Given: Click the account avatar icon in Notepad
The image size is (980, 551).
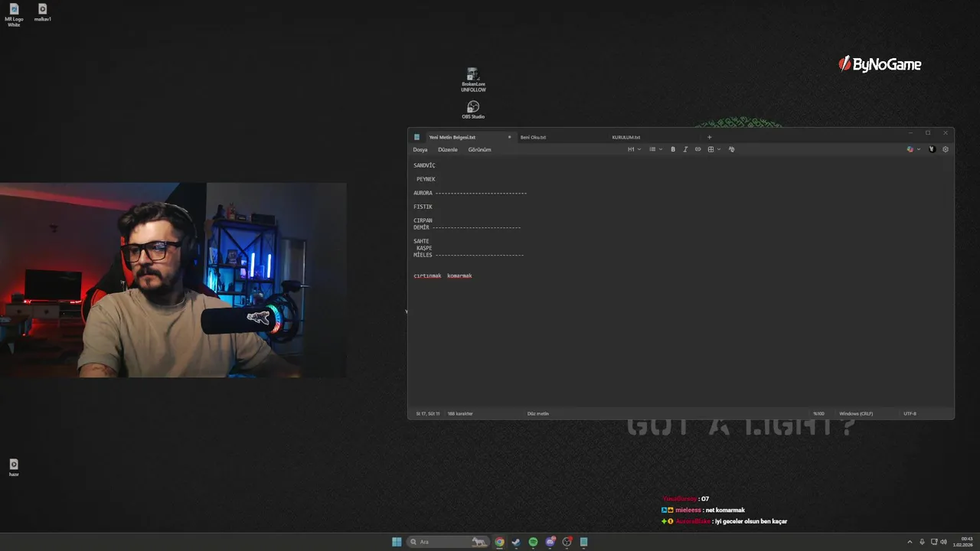Looking at the screenshot, I should 932,149.
